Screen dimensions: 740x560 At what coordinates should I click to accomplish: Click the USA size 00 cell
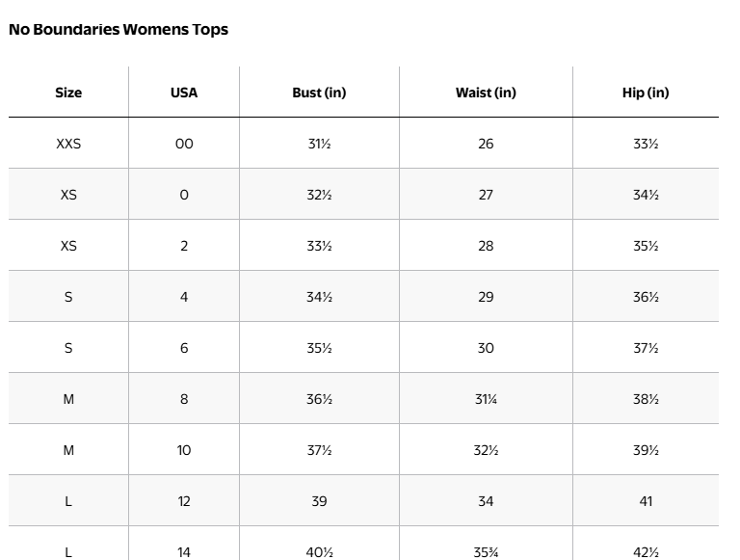coord(184,144)
